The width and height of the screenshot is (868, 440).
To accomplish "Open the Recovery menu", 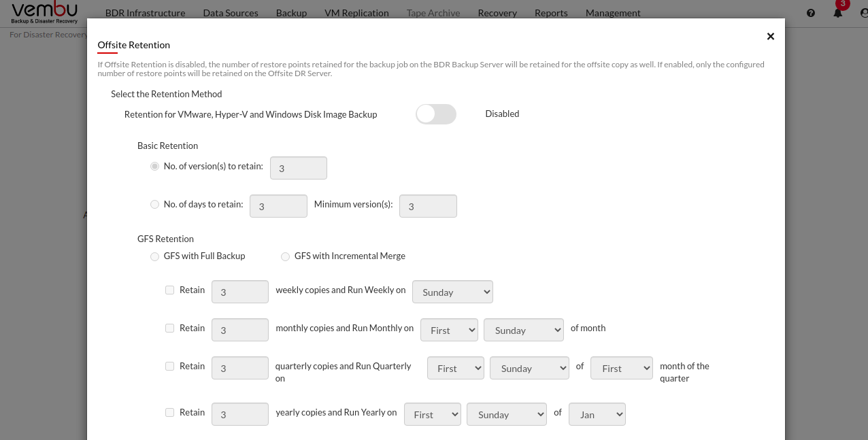I will 497,13.
